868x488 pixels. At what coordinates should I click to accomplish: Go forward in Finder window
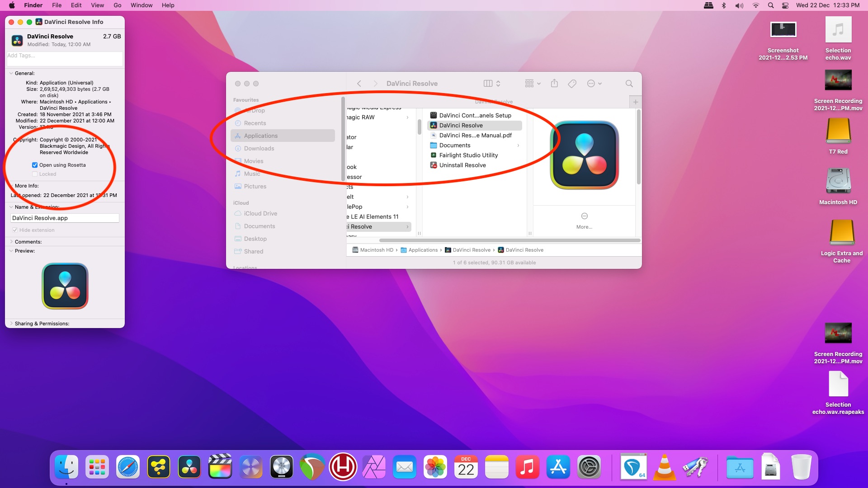[375, 84]
